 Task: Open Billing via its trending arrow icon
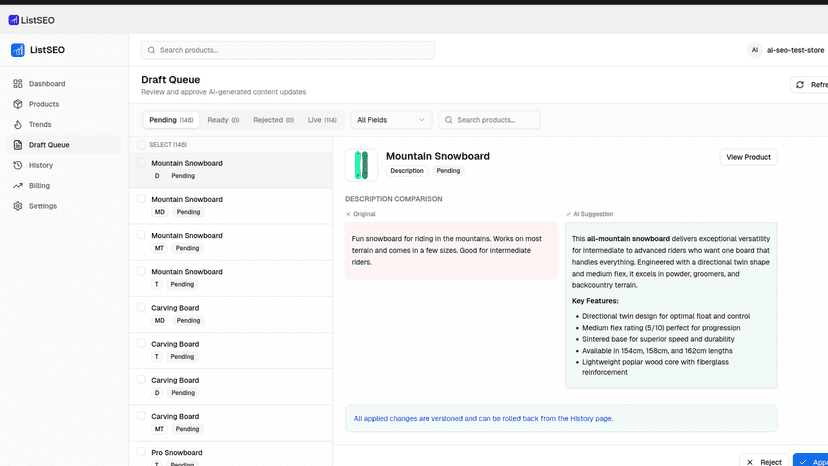coord(18,185)
